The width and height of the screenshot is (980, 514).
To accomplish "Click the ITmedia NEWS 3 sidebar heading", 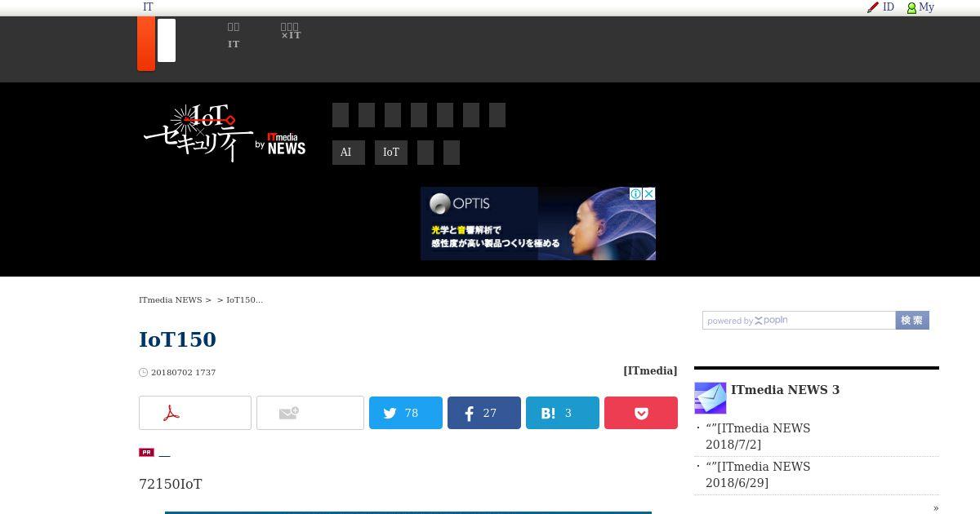I will point(785,390).
